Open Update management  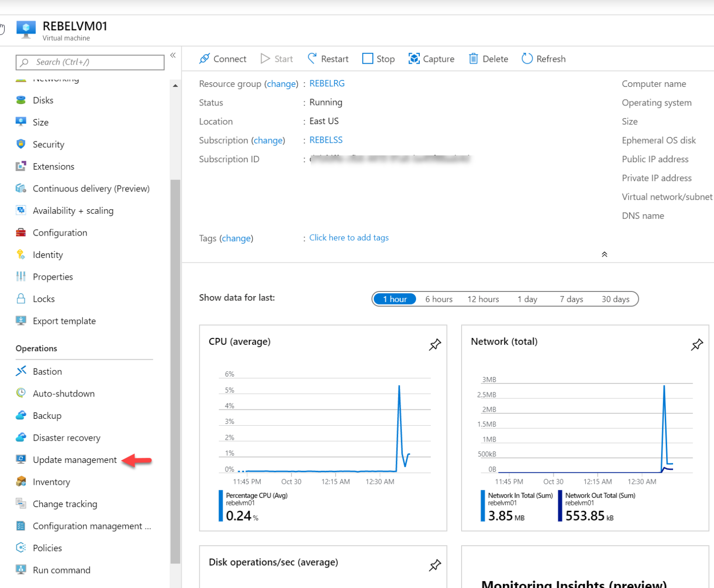pos(74,460)
